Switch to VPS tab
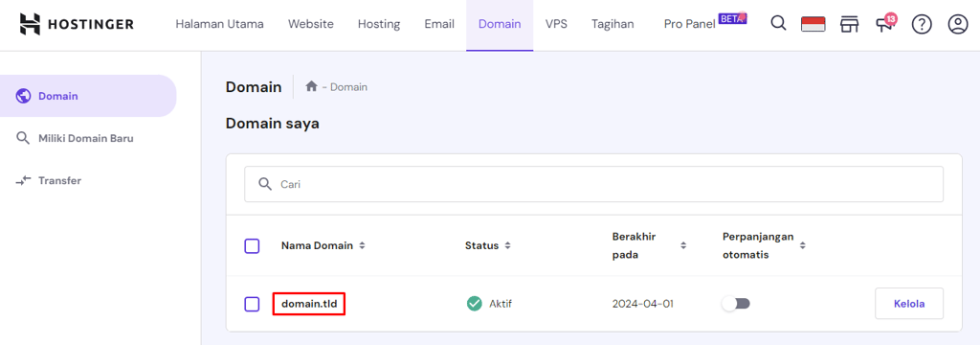This screenshot has width=980, height=345. pyautogui.click(x=556, y=24)
